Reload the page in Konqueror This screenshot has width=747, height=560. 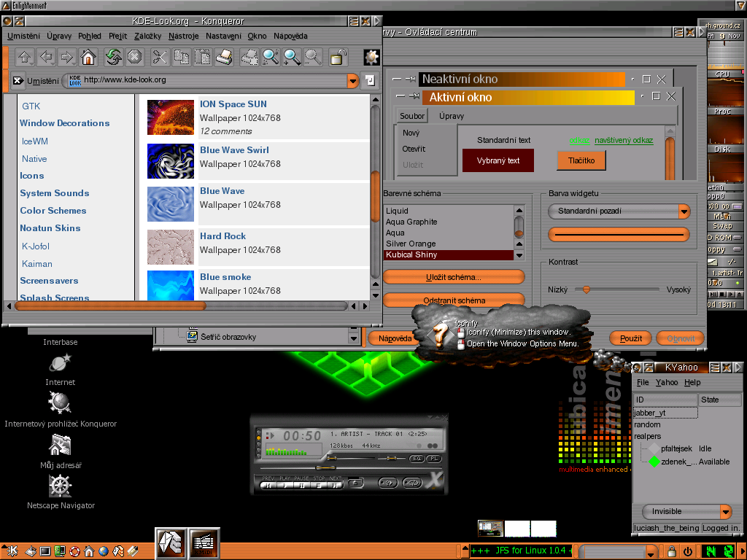click(113, 58)
